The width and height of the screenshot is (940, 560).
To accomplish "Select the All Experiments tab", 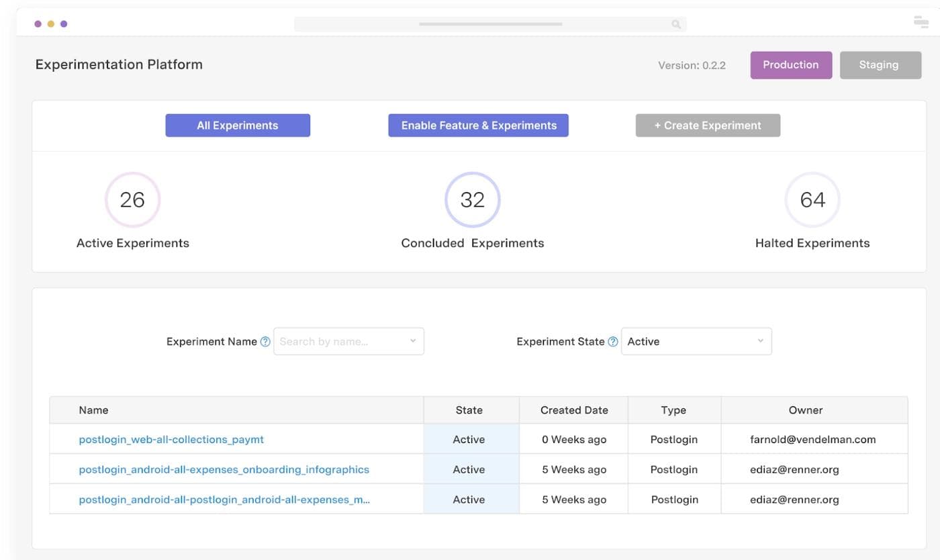I will (238, 126).
